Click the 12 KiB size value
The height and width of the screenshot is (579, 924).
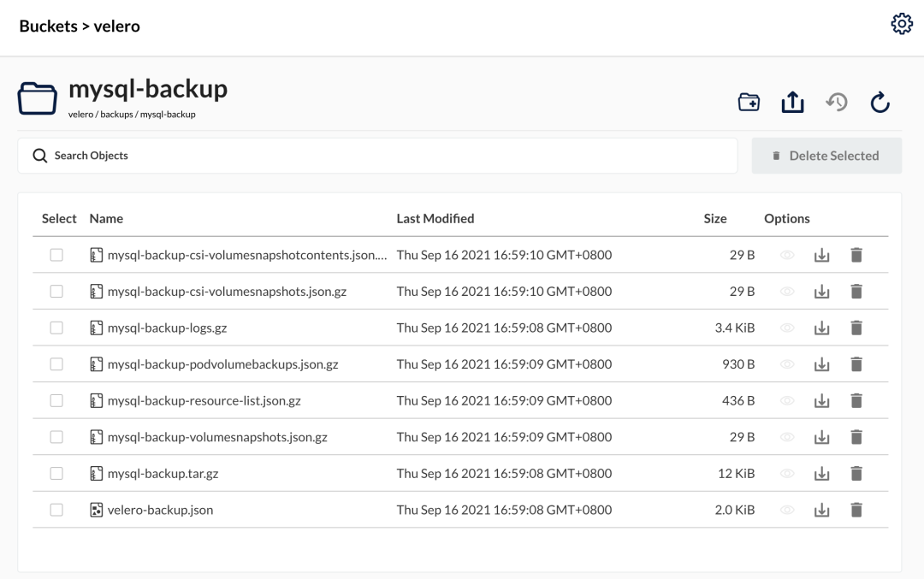pyautogui.click(x=736, y=474)
